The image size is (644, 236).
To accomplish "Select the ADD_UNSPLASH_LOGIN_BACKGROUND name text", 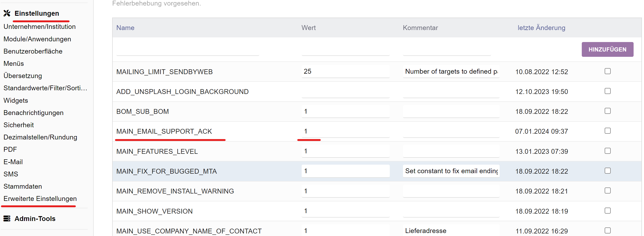I will (x=182, y=92).
